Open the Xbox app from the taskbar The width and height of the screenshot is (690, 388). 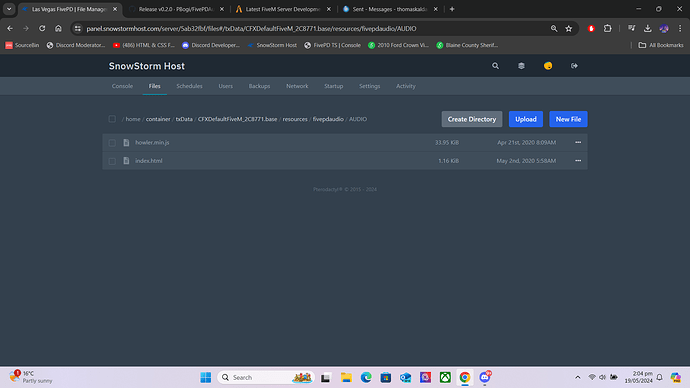(445, 377)
